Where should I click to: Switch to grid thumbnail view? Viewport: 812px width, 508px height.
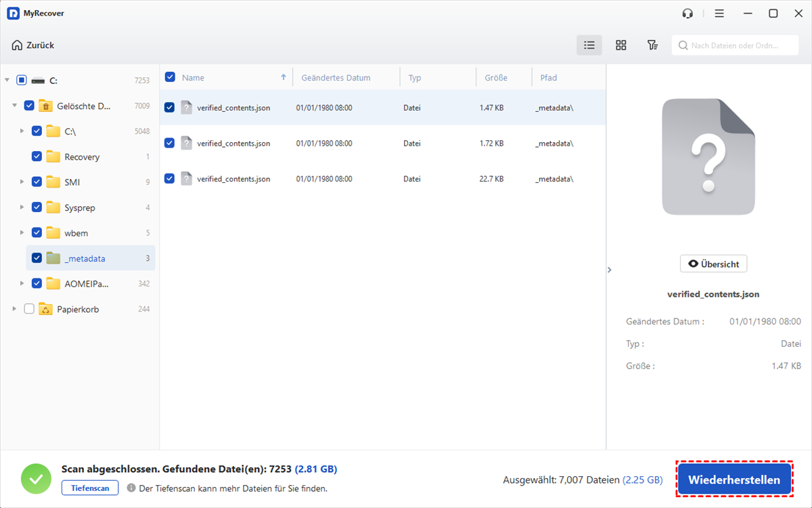click(621, 45)
